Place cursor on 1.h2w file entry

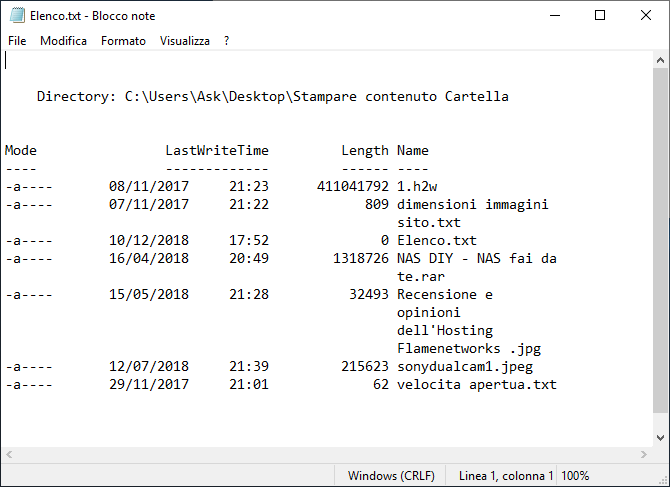(416, 187)
